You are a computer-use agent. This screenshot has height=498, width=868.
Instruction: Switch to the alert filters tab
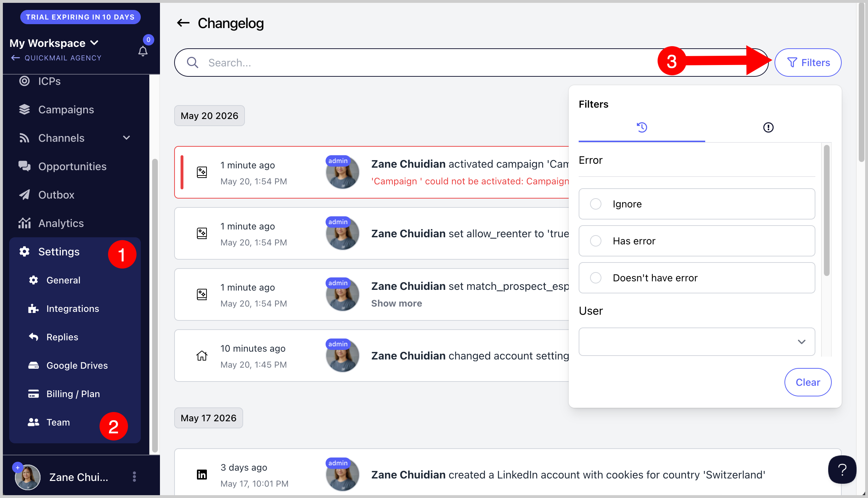pyautogui.click(x=768, y=127)
